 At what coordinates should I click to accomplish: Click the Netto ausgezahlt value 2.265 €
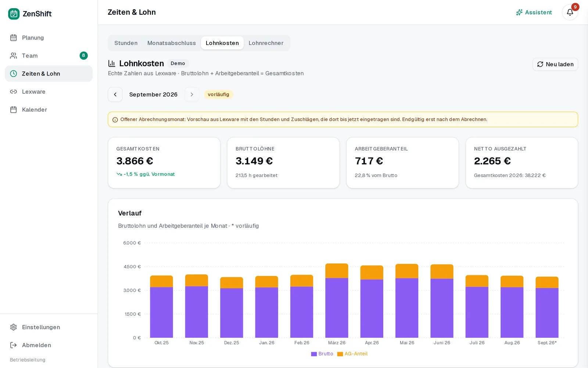click(x=492, y=161)
